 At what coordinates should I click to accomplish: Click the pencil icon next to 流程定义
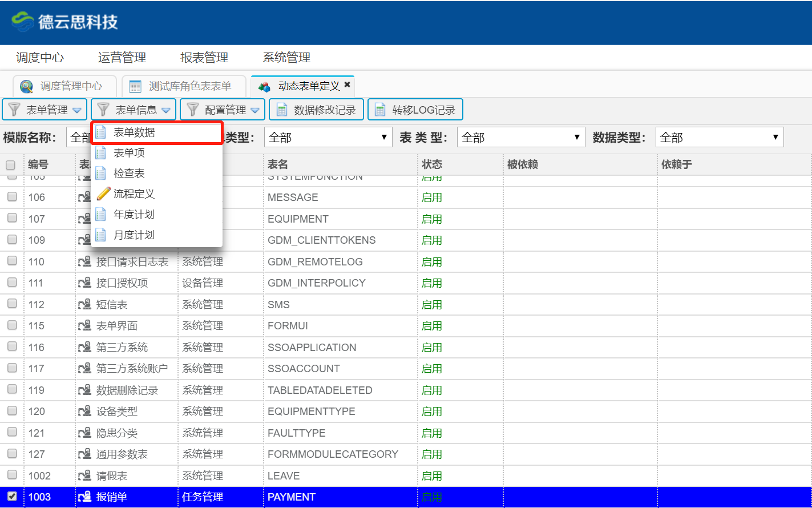[x=103, y=194]
